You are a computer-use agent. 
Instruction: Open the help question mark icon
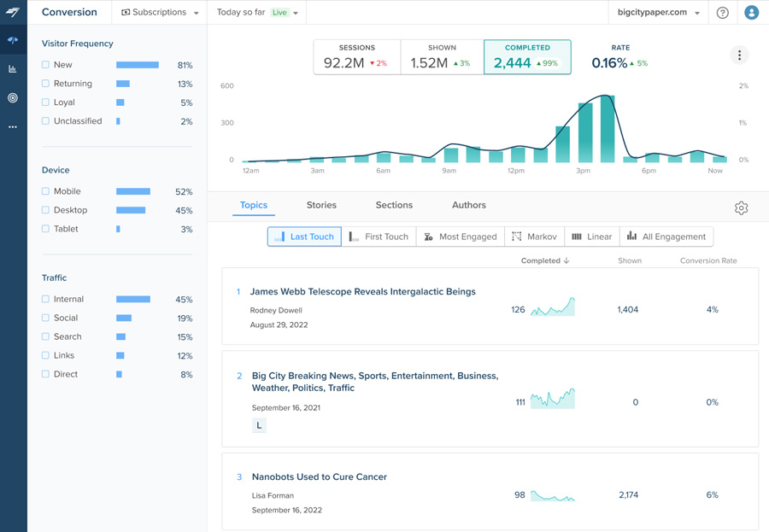(x=722, y=13)
